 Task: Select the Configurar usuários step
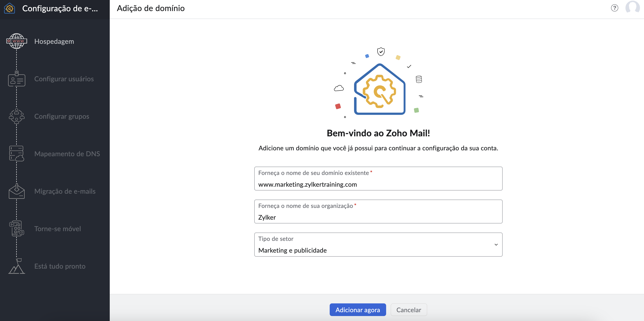(64, 79)
